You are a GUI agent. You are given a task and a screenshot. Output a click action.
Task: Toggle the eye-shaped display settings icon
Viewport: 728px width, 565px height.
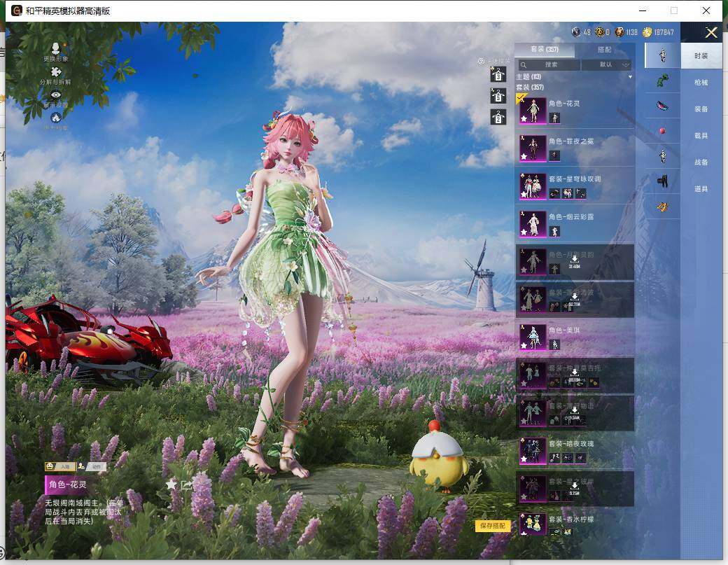pos(55,95)
